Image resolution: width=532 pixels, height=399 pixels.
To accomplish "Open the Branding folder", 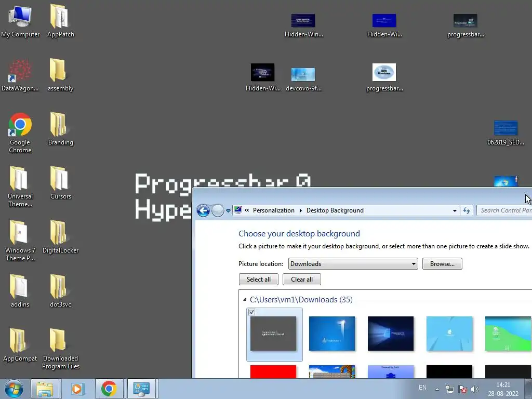I will tap(60, 129).
